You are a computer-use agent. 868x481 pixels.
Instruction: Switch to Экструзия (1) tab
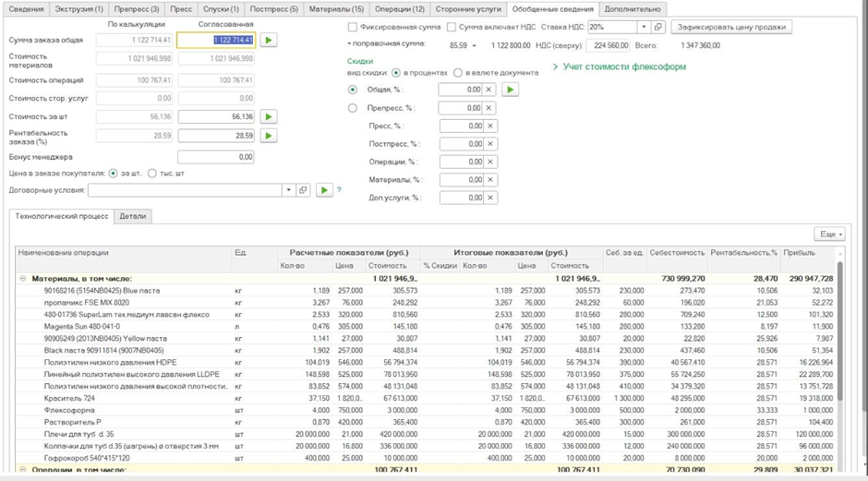pos(78,8)
